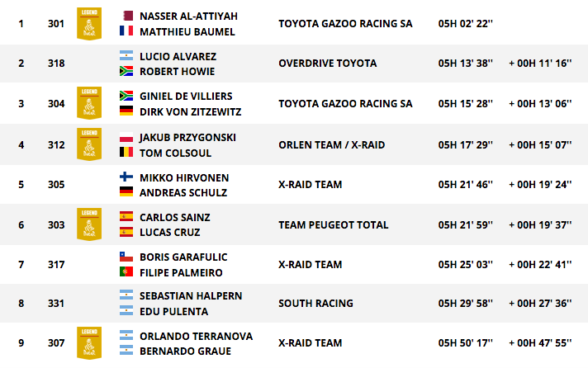Click the Legend badge beside car 301

89,24
